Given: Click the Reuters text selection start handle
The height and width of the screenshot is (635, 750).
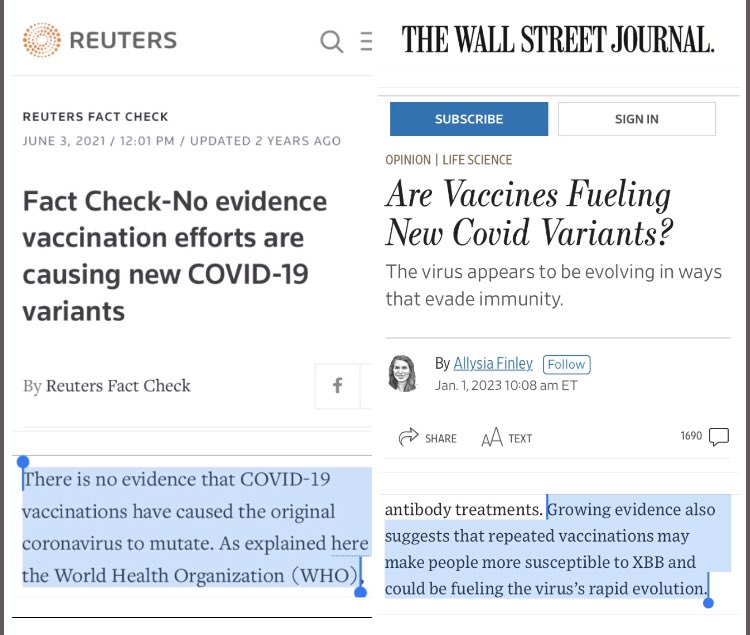Looking at the screenshot, I should coord(22,462).
